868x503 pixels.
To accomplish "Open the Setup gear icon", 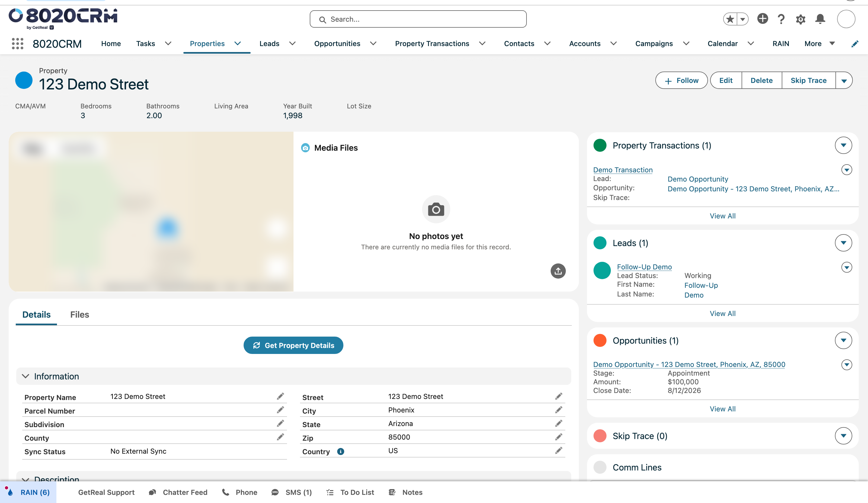I will coord(800,19).
